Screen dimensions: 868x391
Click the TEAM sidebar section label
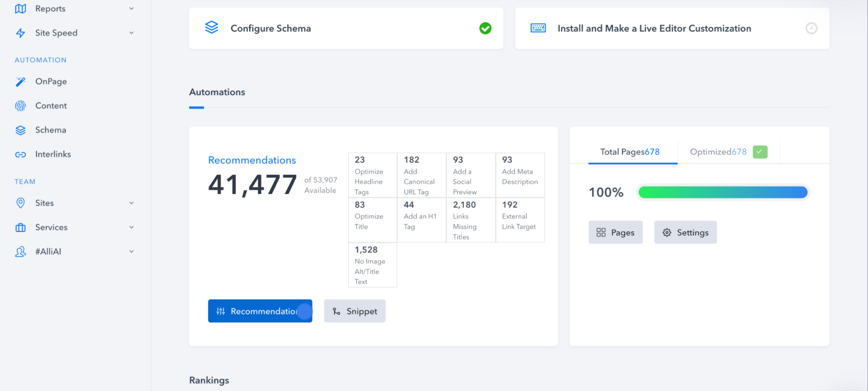pos(25,182)
